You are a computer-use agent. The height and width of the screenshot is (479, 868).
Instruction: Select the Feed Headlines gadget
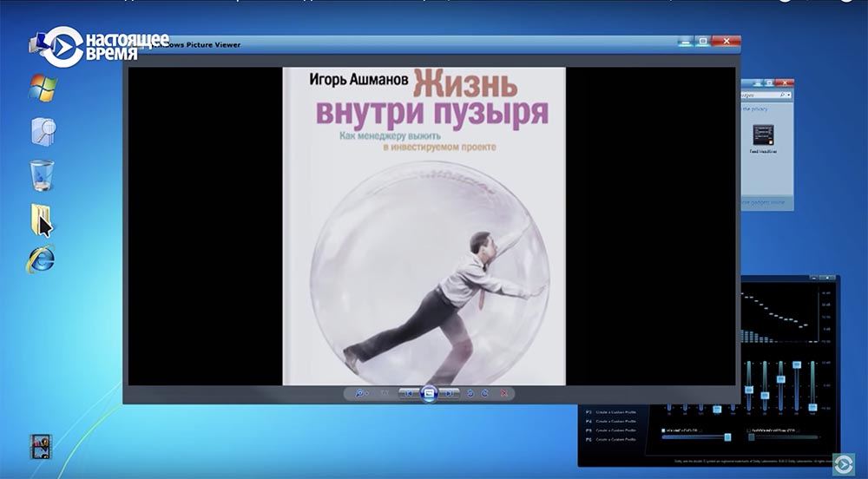(763, 139)
